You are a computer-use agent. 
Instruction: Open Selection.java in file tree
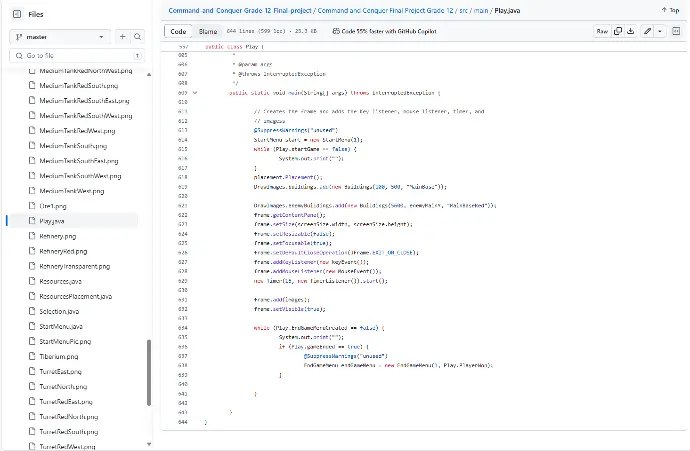click(x=59, y=311)
